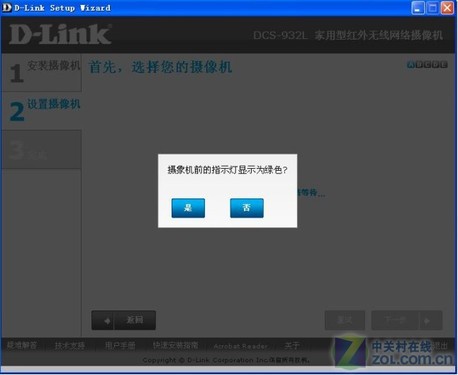
Task: Click the 否 (No) button in dialog
Action: (x=247, y=208)
